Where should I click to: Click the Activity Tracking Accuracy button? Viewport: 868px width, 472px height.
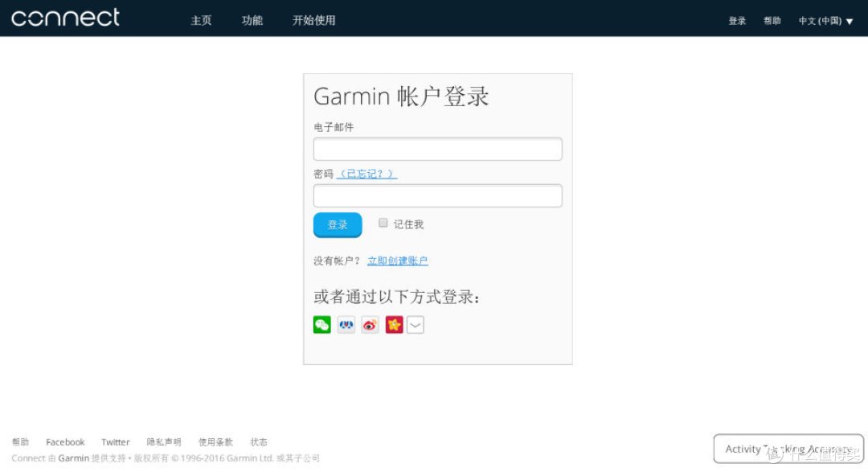(x=788, y=449)
